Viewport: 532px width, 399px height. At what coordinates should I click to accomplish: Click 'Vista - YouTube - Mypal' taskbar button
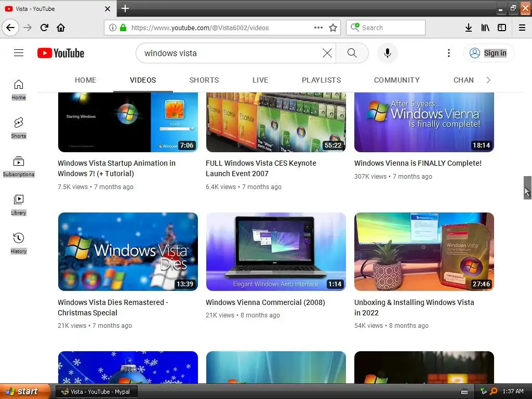(x=96, y=392)
